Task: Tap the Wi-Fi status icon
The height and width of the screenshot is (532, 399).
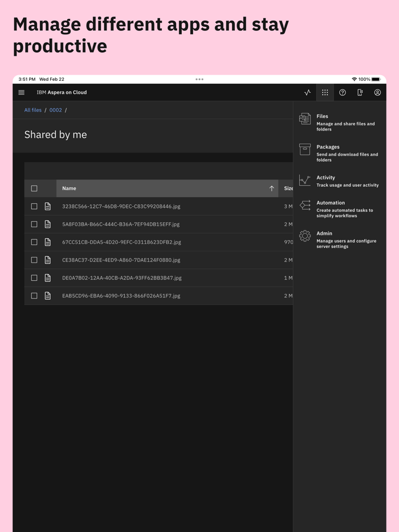Action: [354, 79]
